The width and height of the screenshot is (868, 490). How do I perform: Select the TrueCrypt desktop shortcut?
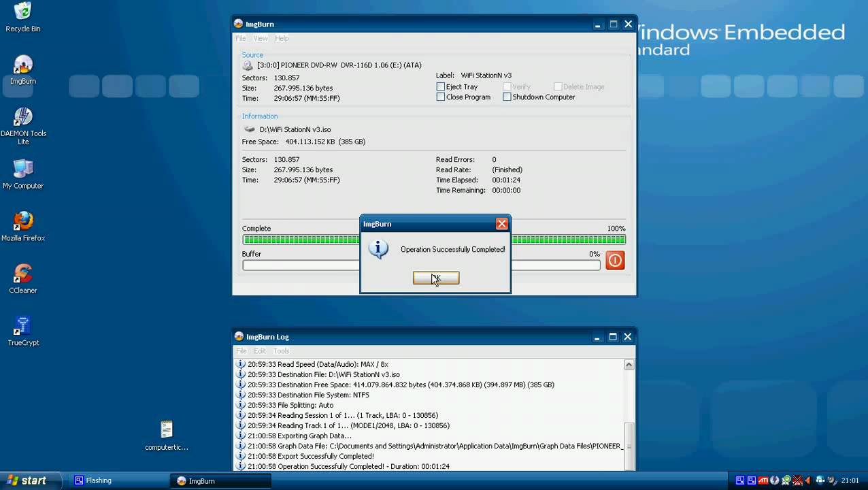(23, 331)
